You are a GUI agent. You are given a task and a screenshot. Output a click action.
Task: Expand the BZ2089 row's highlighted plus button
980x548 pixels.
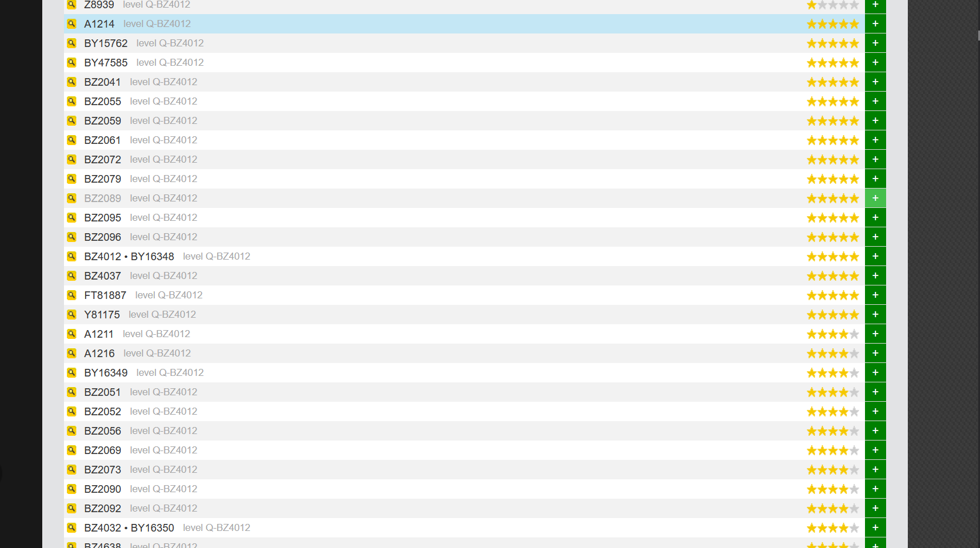pos(875,199)
